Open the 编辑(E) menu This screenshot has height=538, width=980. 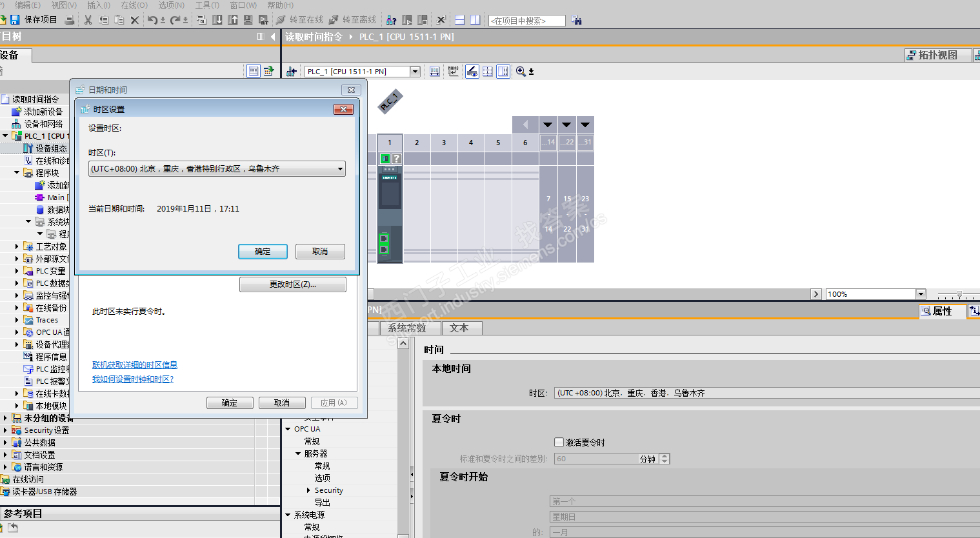pos(28,5)
